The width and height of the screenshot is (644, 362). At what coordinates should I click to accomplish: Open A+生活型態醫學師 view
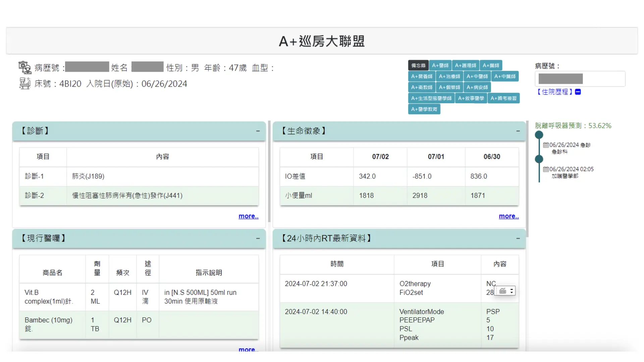point(431,98)
